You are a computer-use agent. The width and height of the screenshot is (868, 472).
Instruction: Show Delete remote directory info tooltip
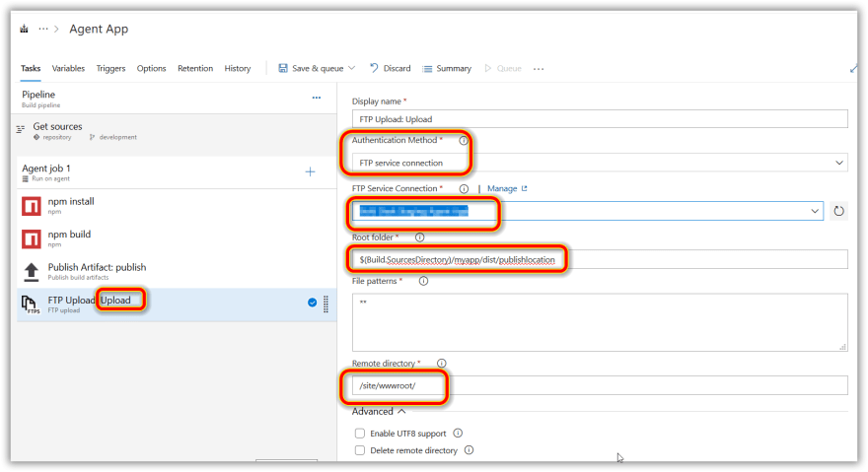tap(469, 450)
